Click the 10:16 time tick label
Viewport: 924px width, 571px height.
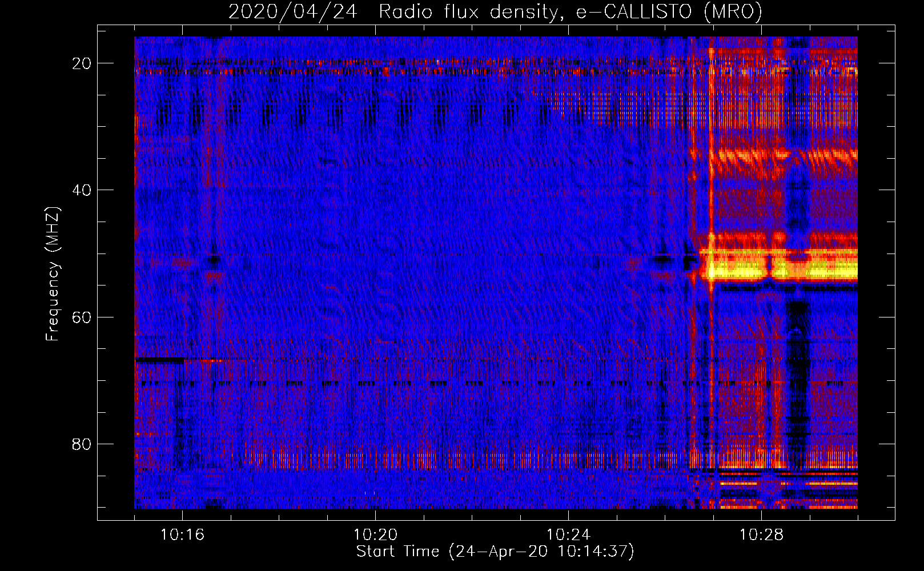tap(182, 534)
